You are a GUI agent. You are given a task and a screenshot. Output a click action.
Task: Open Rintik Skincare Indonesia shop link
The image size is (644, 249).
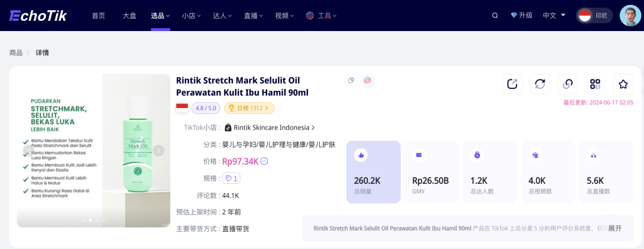[271, 127]
